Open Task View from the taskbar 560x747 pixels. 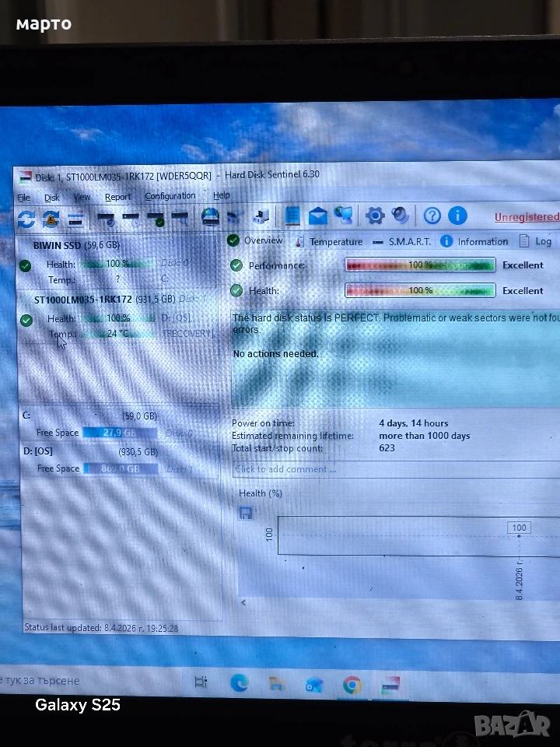(201, 682)
